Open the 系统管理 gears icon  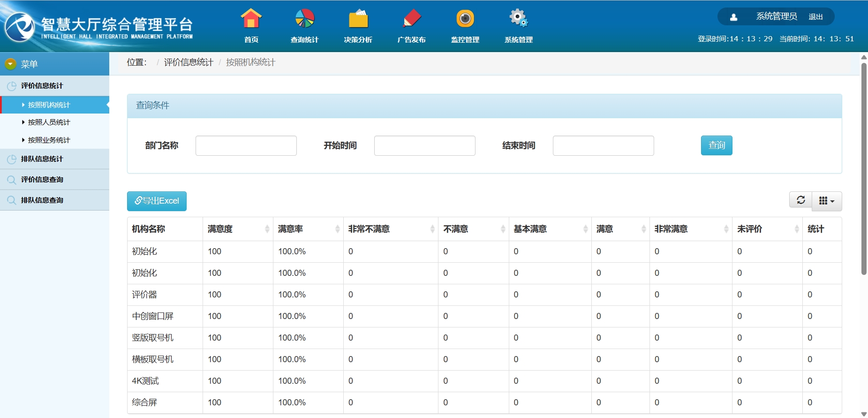point(519,19)
